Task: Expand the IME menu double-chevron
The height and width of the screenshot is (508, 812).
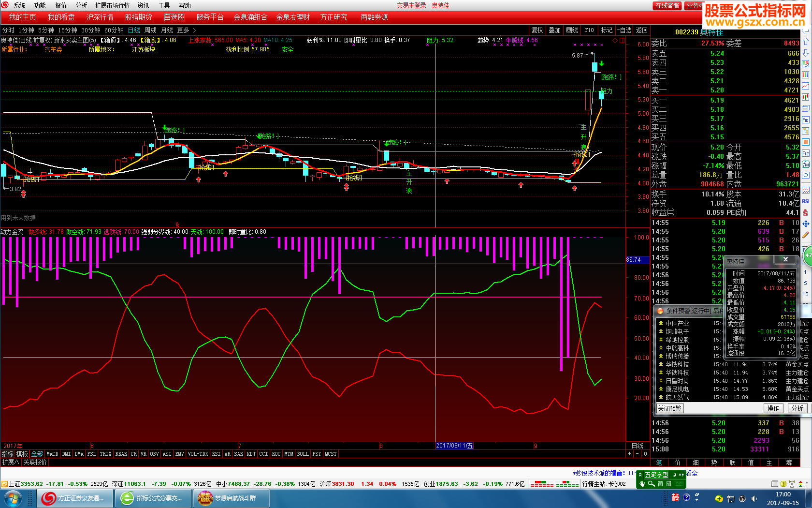Action: tap(640, 475)
